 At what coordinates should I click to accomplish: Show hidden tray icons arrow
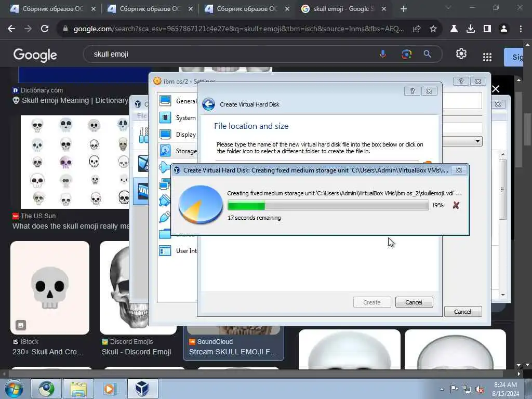click(x=442, y=389)
